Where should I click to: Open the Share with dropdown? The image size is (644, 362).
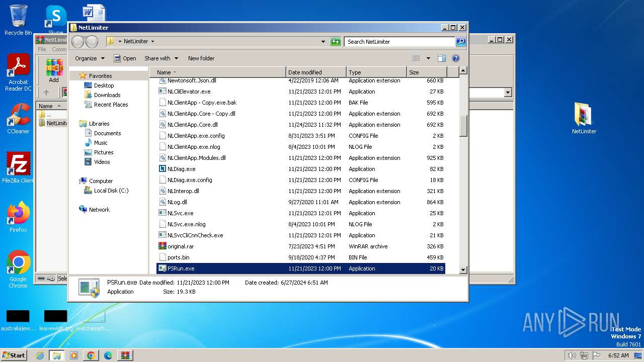click(x=161, y=58)
